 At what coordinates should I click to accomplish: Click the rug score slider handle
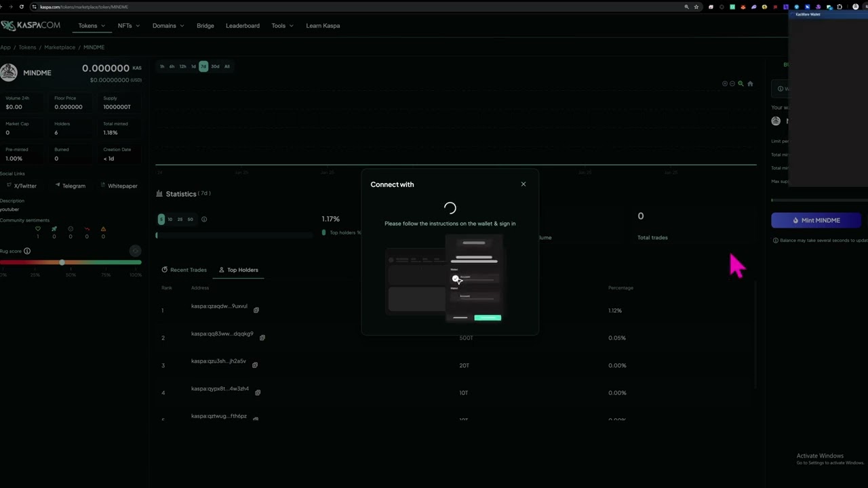click(x=62, y=262)
